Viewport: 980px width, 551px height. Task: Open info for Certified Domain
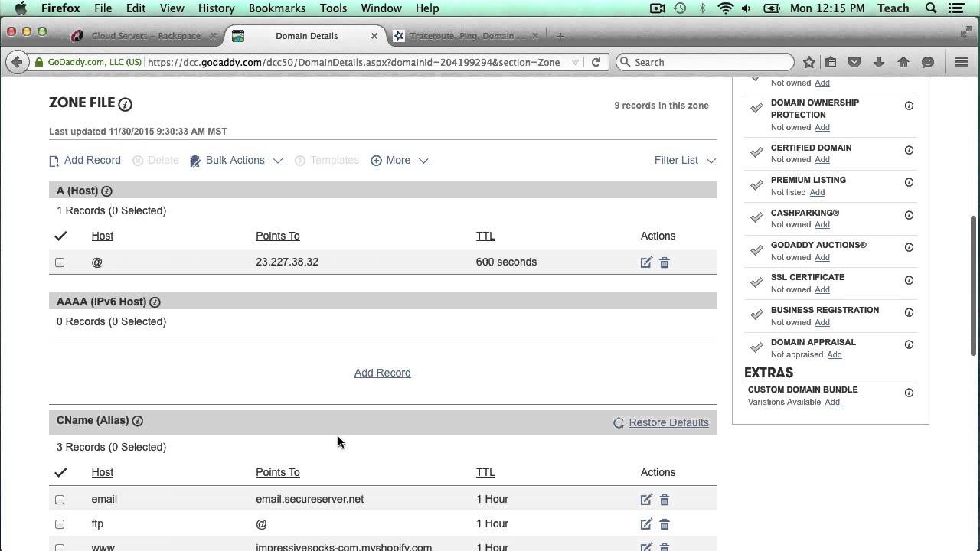[909, 150]
